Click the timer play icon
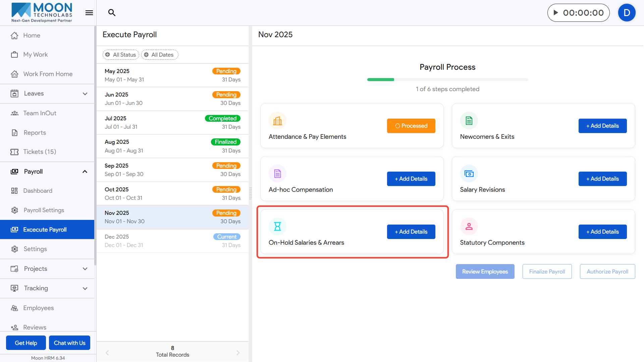644x362 pixels. (x=556, y=13)
